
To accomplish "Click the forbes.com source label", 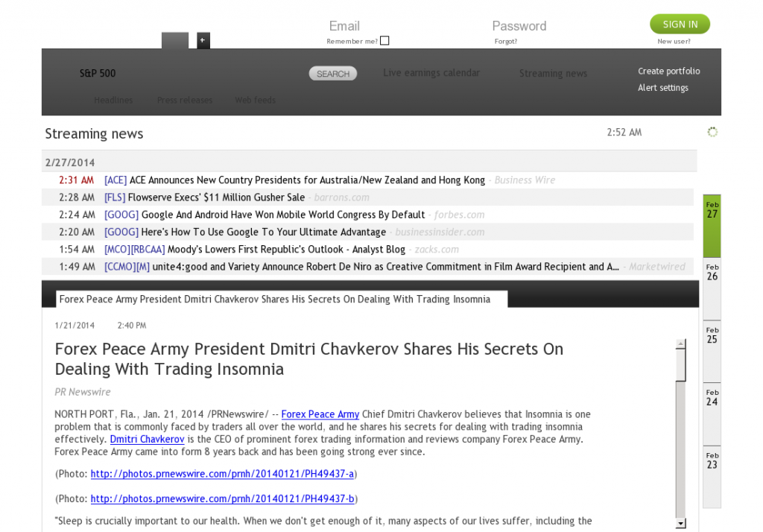I will [459, 215].
